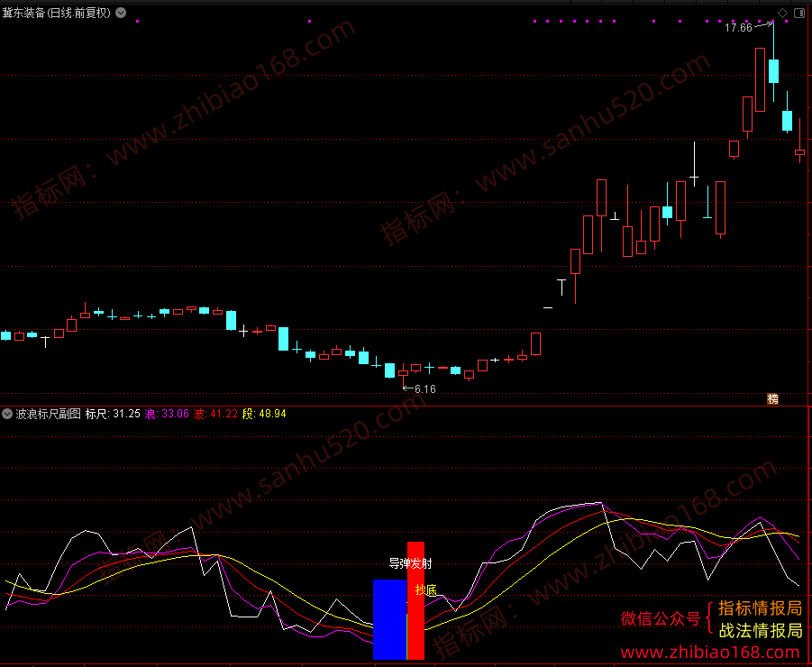Click the 波浪标尺副图 indicator name
This screenshot has height=667, width=812.
48,414
